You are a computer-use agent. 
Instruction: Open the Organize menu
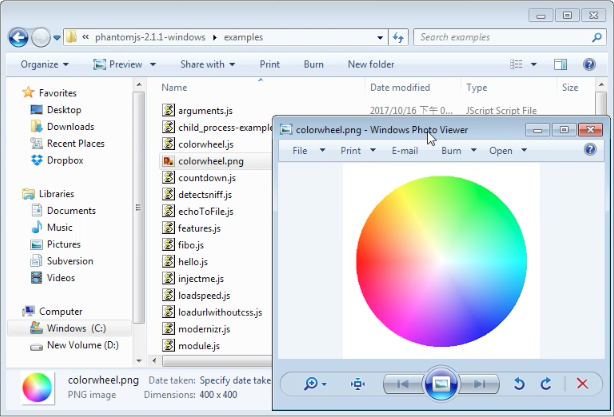click(x=44, y=64)
